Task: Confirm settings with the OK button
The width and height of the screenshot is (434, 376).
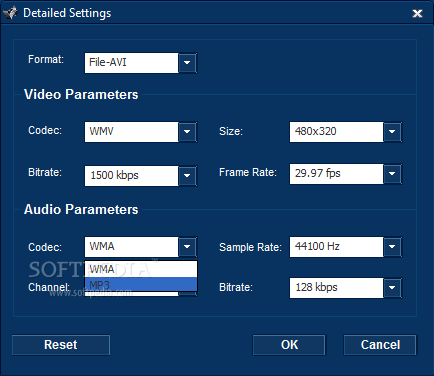Action: tap(289, 345)
